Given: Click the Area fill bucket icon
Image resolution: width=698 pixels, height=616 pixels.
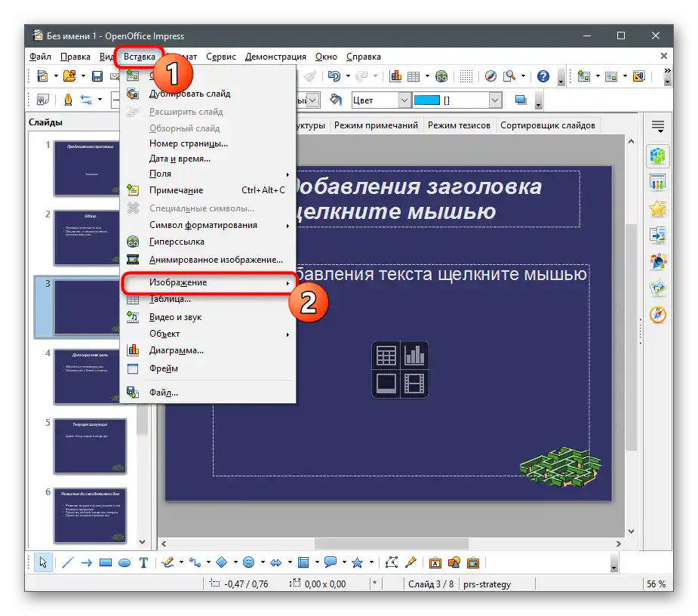Looking at the screenshot, I should tap(336, 100).
